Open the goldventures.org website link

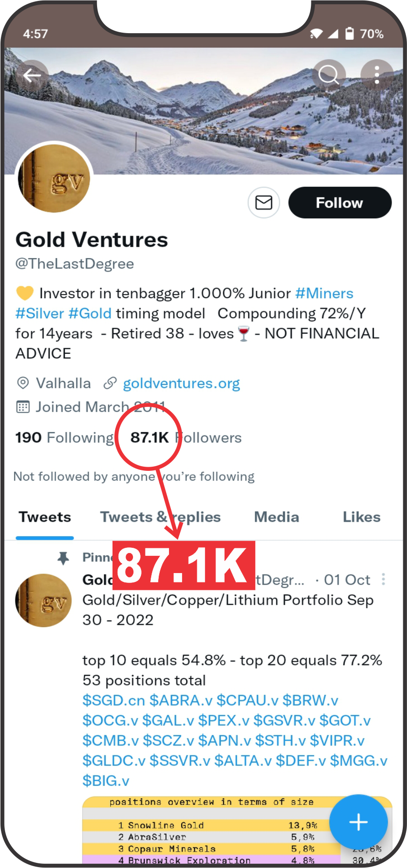pyautogui.click(x=181, y=384)
